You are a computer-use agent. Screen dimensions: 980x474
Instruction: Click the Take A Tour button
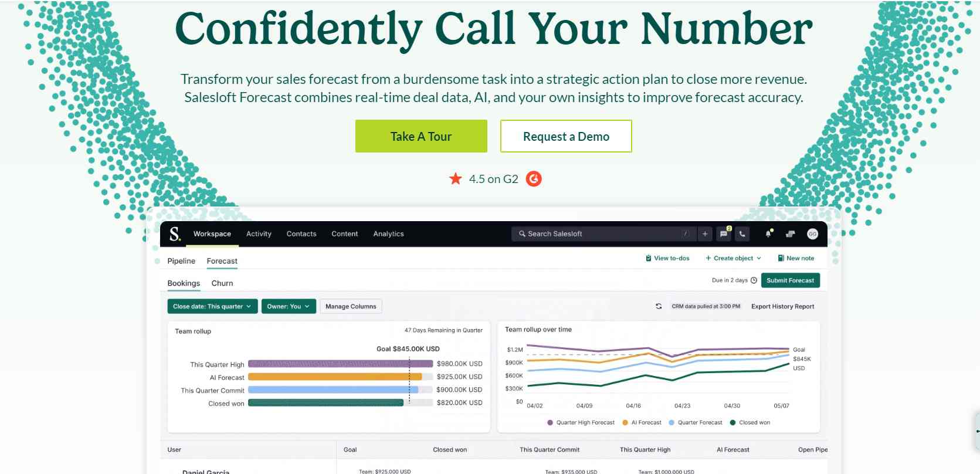tap(421, 136)
